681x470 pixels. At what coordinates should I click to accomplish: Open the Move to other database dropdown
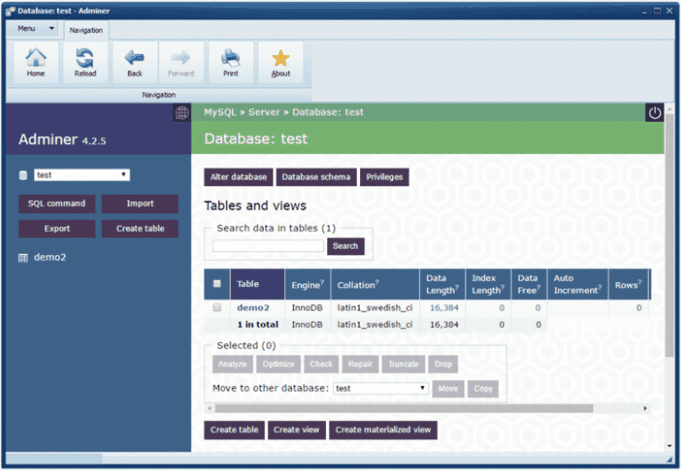[x=381, y=388]
